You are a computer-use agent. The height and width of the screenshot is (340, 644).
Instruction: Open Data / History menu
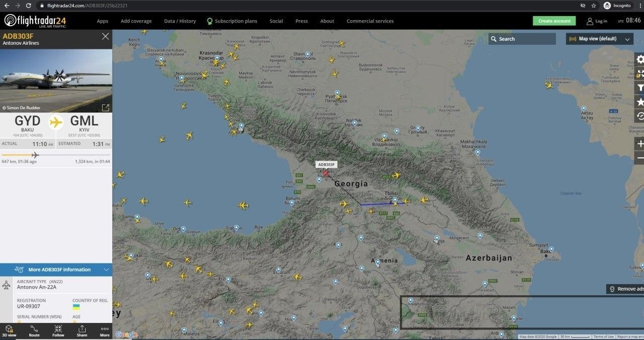180,21
